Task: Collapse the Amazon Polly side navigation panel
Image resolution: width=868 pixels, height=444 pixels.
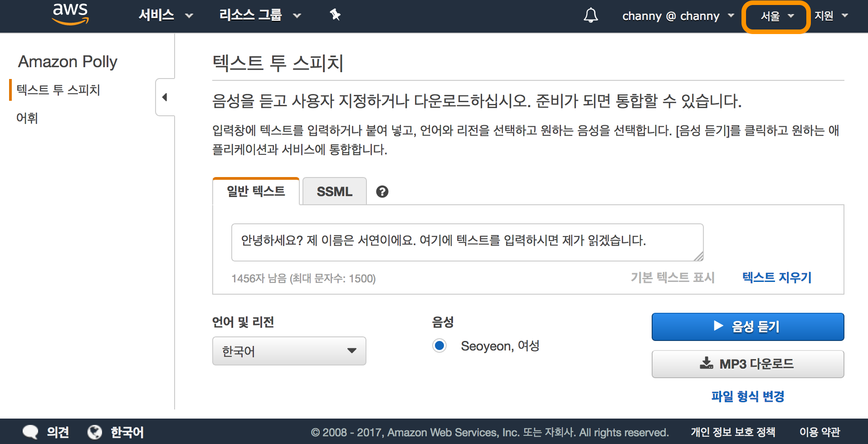Action: point(165,97)
